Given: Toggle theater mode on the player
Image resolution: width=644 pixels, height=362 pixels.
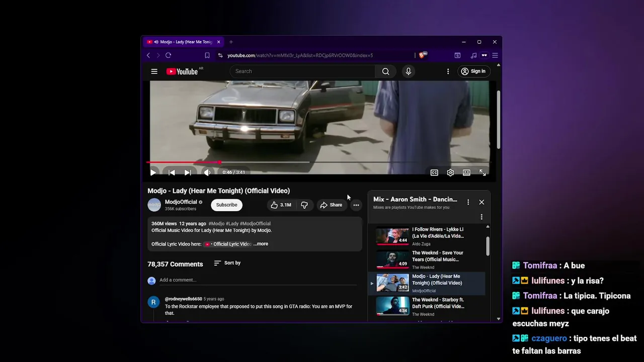Looking at the screenshot, I should 466,172.
